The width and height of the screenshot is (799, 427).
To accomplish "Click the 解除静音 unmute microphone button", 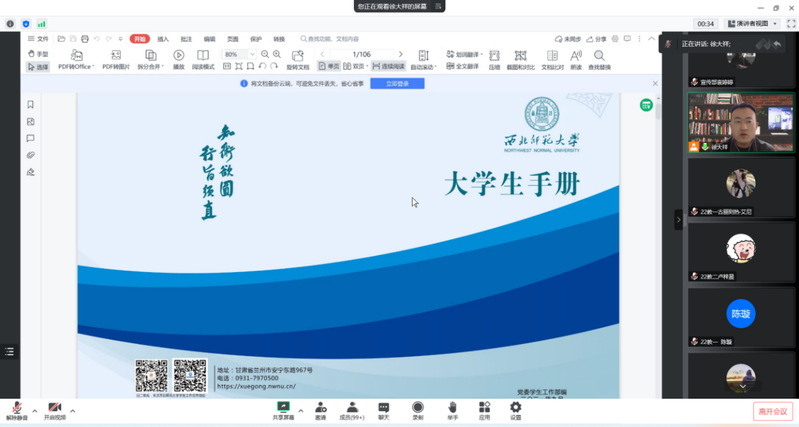I will (17, 411).
